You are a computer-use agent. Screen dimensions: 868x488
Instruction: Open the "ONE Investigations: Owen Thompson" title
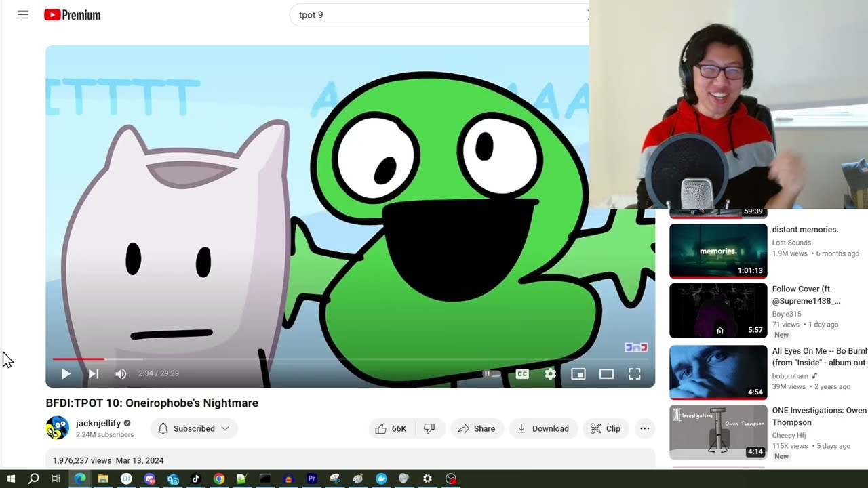820,416
